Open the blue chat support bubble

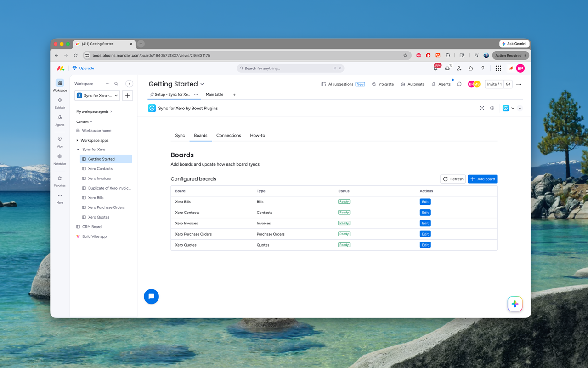pyautogui.click(x=151, y=297)
